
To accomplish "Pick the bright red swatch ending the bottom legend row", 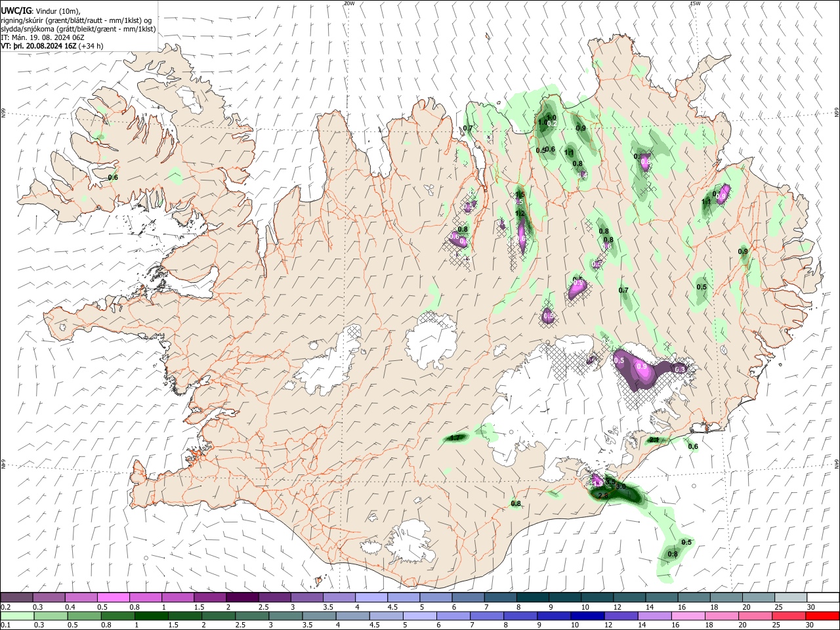I will (x=823, y=616).
